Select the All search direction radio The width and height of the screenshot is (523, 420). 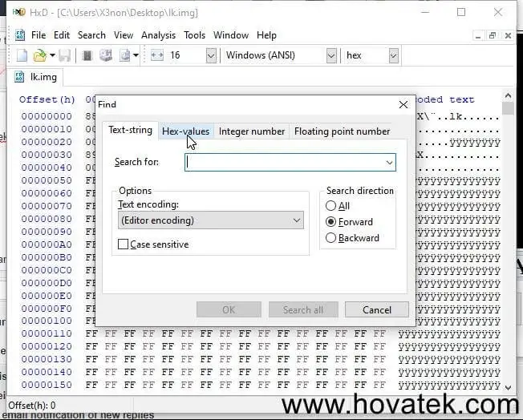point(330,206)
